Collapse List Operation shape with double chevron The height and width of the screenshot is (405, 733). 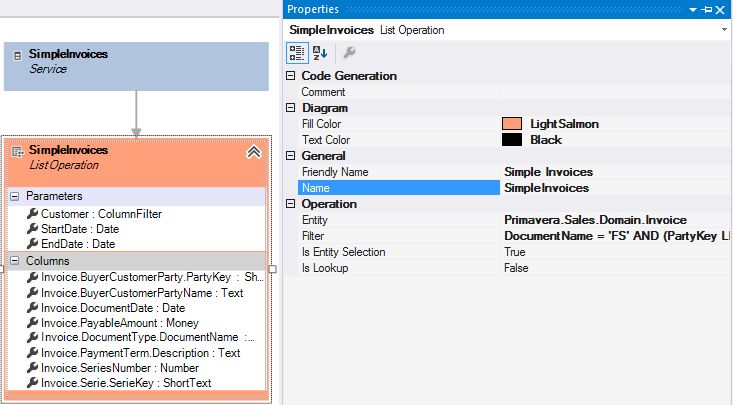[254, 152]
